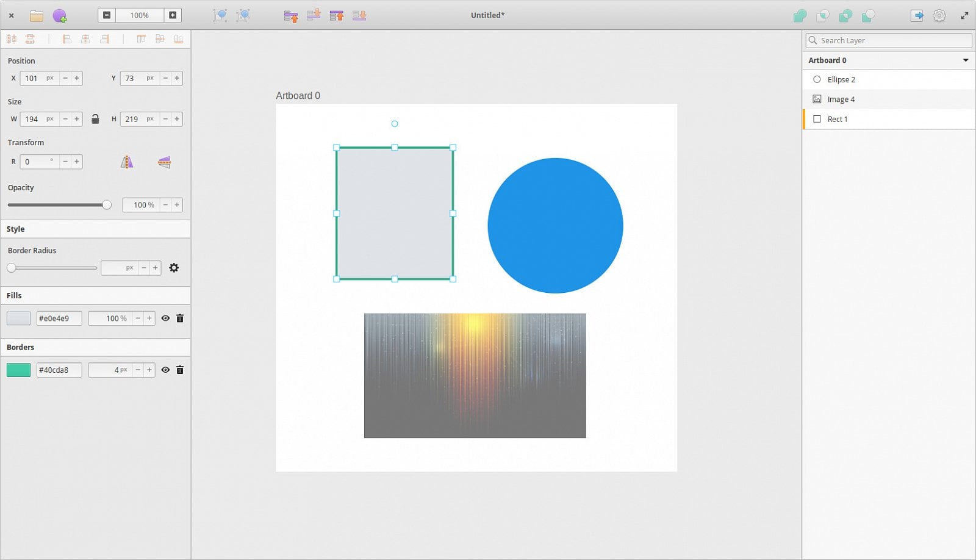Click the purple insert shape icon

click(x=59, y=15)
